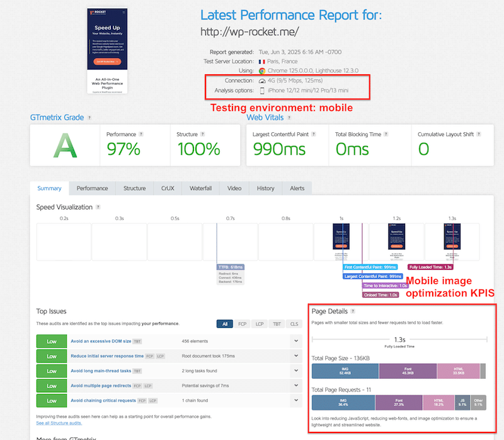
Task: Switch to the Alerts tab
Action: 297,188
